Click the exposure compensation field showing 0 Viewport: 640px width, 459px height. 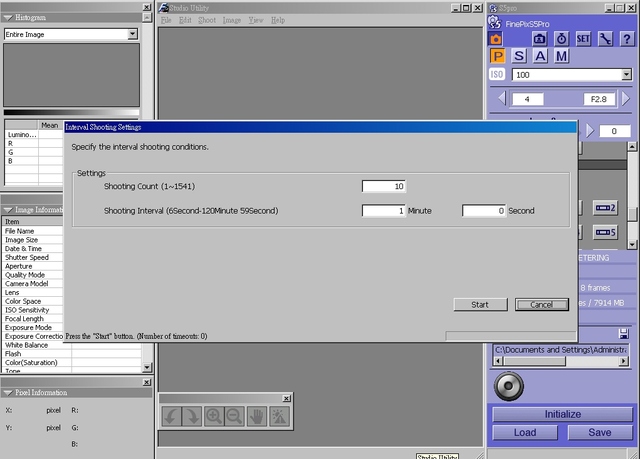coord(614,131)
